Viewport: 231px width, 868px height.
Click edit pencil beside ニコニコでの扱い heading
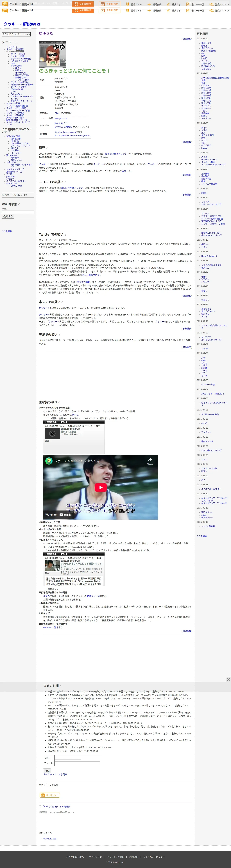[65, 182]
